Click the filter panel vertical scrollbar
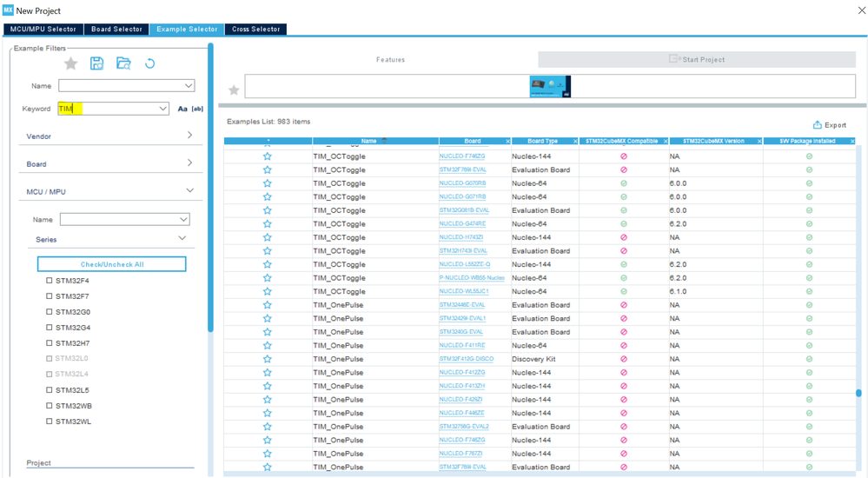The width and height of the screenshot is (868, 478). [210, 188]
